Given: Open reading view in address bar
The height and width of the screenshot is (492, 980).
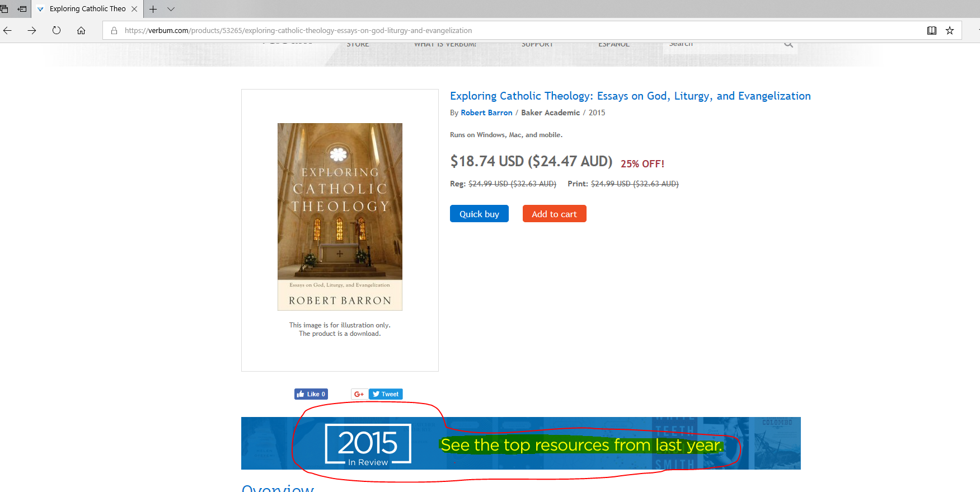Looking at the screenshot, I should click(932, 31).
